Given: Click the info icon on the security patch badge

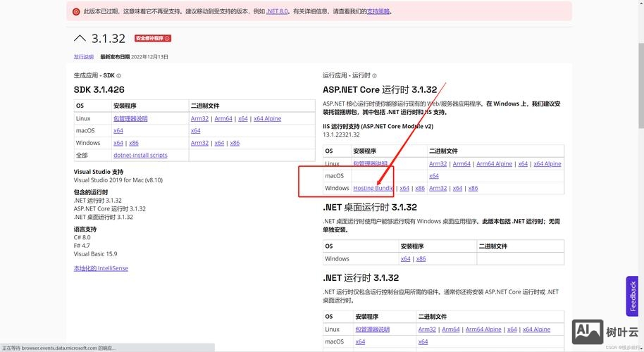Looking at the screenshot, I should [x=167, y=38].
